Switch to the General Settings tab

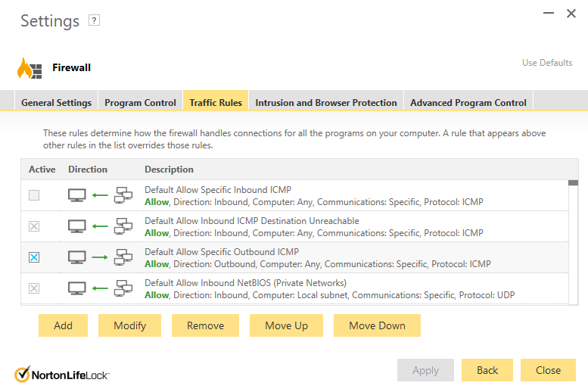pos(57,102)
